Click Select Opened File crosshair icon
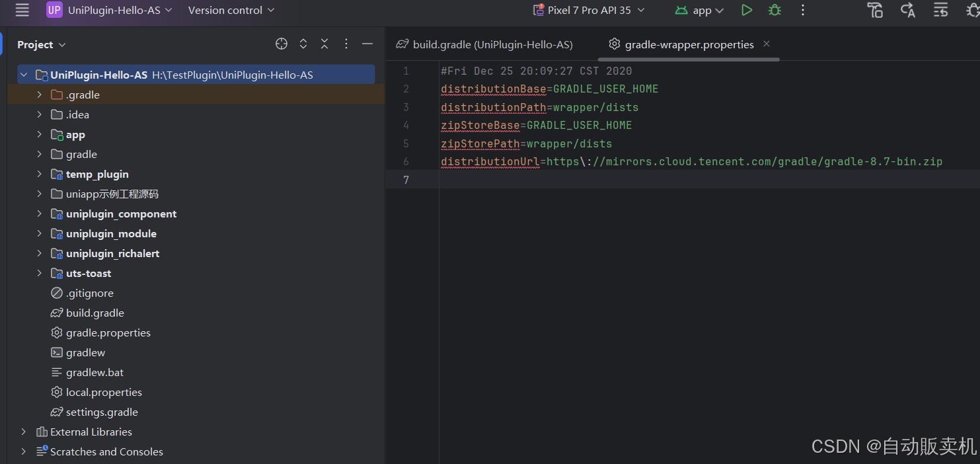The width and height of the screenshot is (980, 464). 282,44
